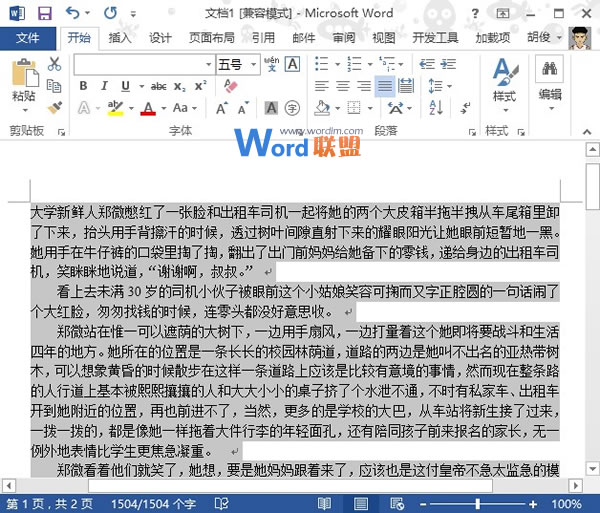600x513 pixels.
Task: Toggle character shading
Action: click(271, 108)
